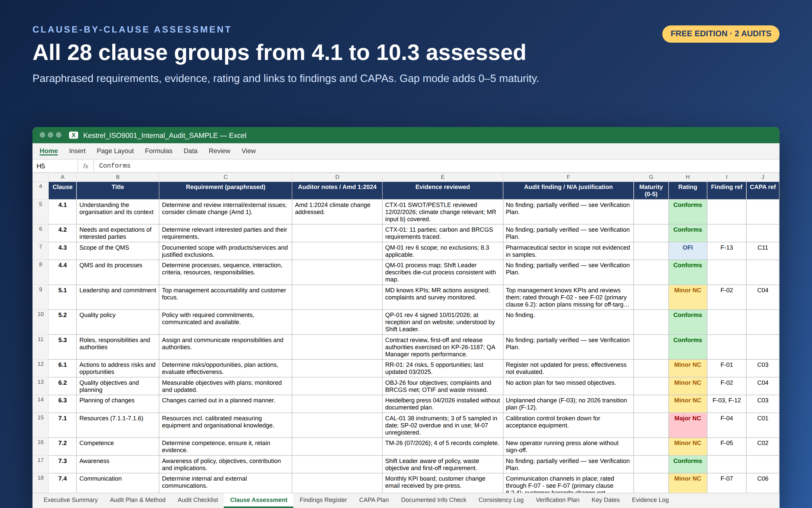Viewport: 812px width, 508px height.
Task: Open the Review ribbon tab
Action: 219,151
